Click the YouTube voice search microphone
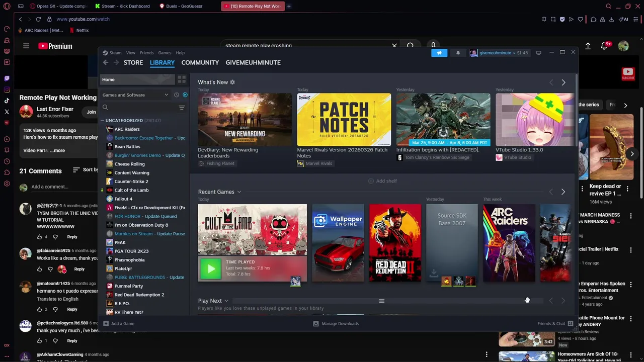The image size is (644, 362). click(x=433, y=45)
